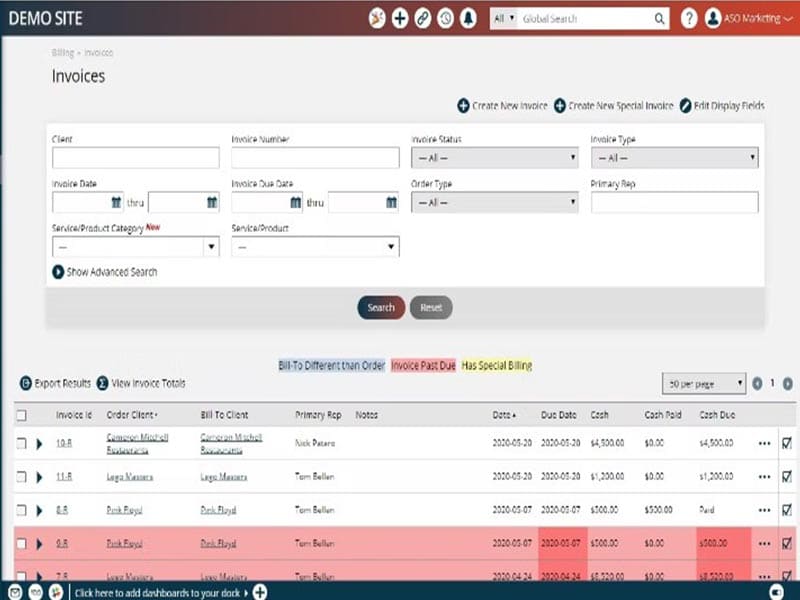
Task: Sort by Date column header
Action: tap(504, 415)
